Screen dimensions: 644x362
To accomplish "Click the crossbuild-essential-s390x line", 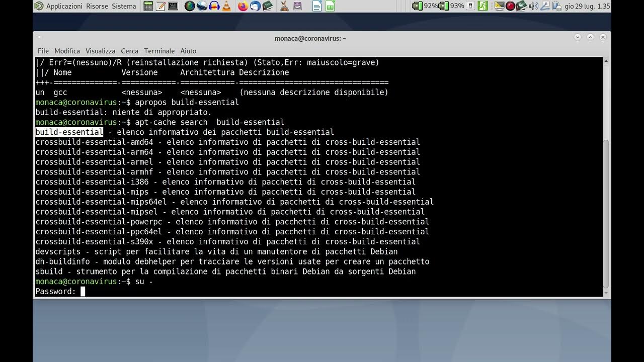I will [227, 242].
